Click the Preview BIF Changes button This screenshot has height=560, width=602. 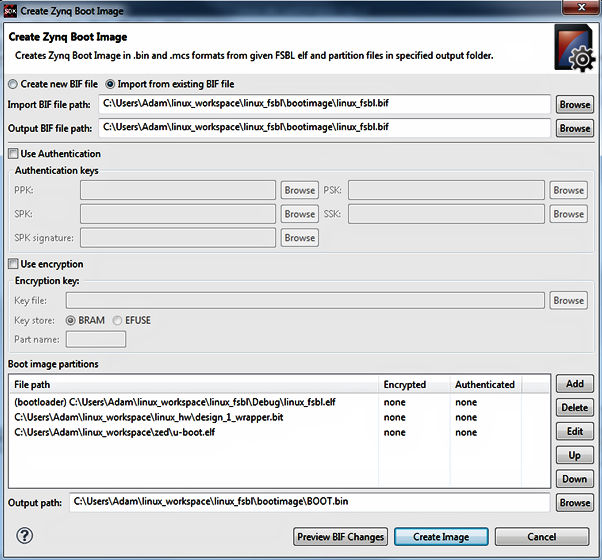341,537
